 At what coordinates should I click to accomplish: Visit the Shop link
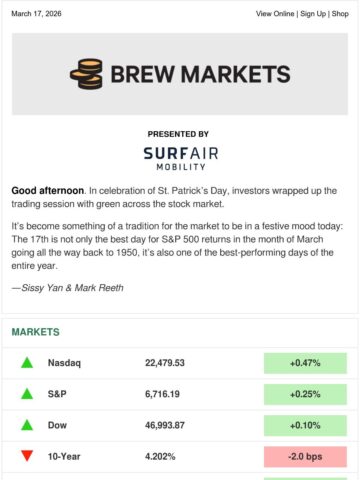(340, 14)
